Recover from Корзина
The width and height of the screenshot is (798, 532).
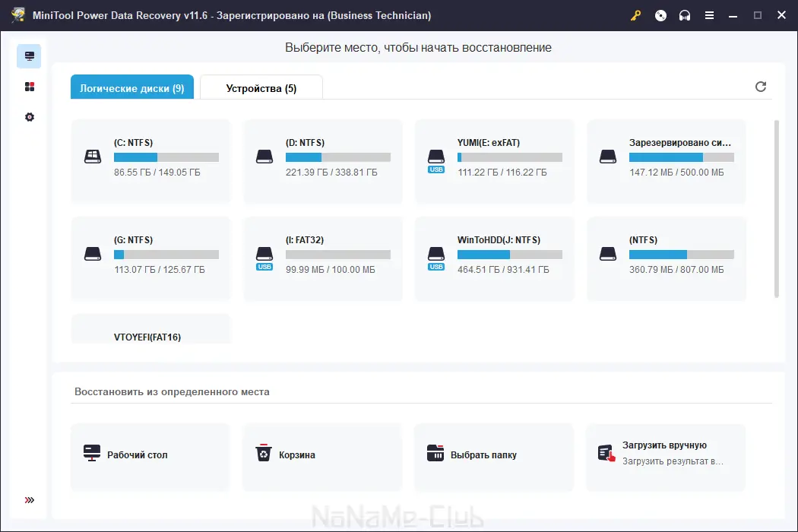[321, 457]
